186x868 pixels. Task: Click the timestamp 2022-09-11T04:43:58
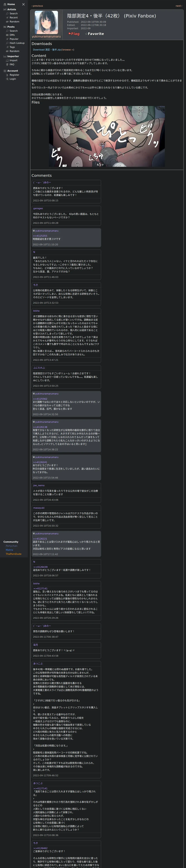point(46,656)
